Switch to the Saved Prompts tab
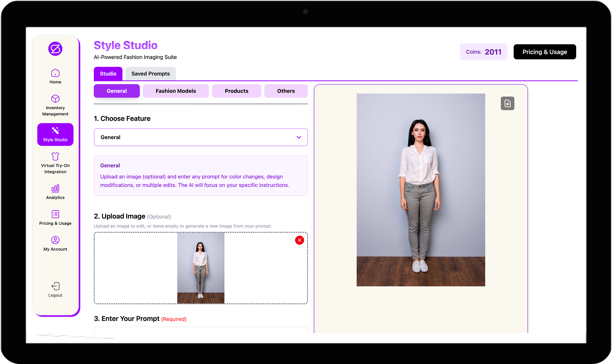 (150, 73)
